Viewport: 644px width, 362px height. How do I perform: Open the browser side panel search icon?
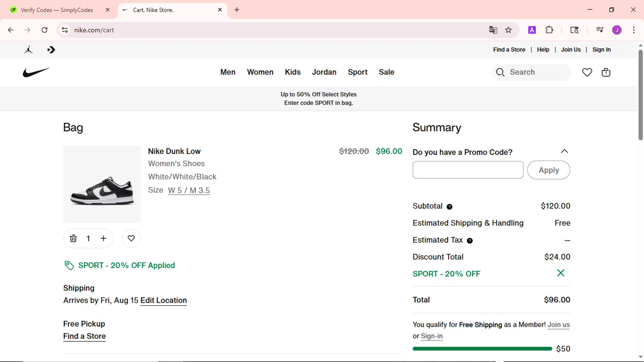(x=574, y=30)
